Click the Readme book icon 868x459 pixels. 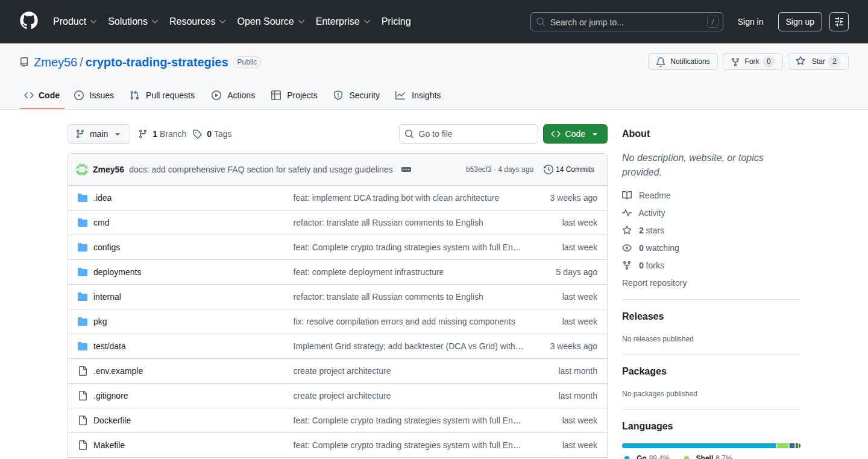627,195
